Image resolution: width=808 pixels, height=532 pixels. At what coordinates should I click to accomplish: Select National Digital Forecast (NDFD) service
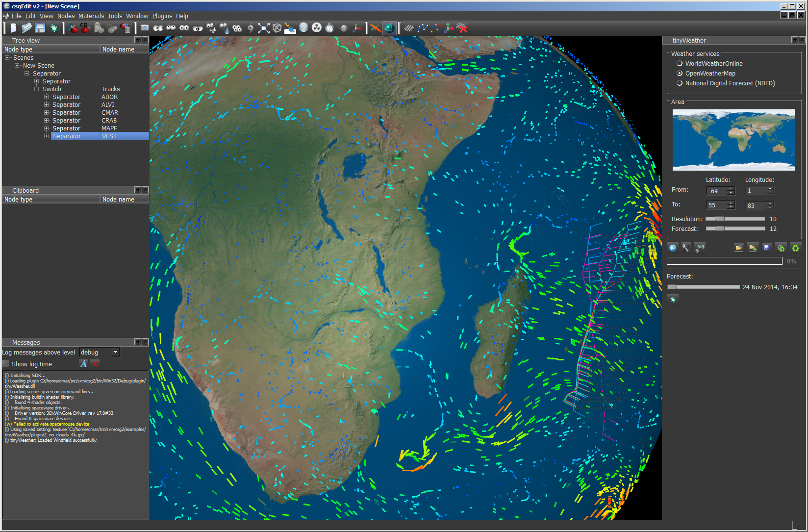pyautogui.click(x=680, y=83)
